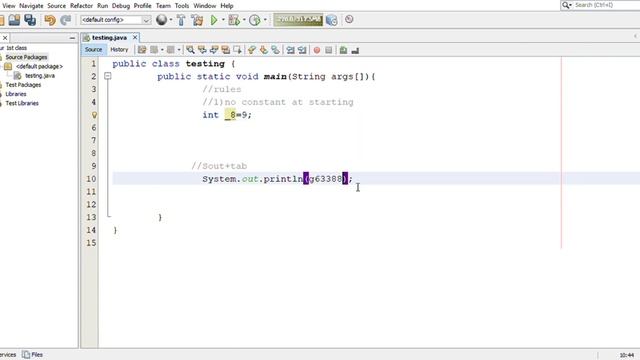Select testing.java in project tree

(40, 76)
